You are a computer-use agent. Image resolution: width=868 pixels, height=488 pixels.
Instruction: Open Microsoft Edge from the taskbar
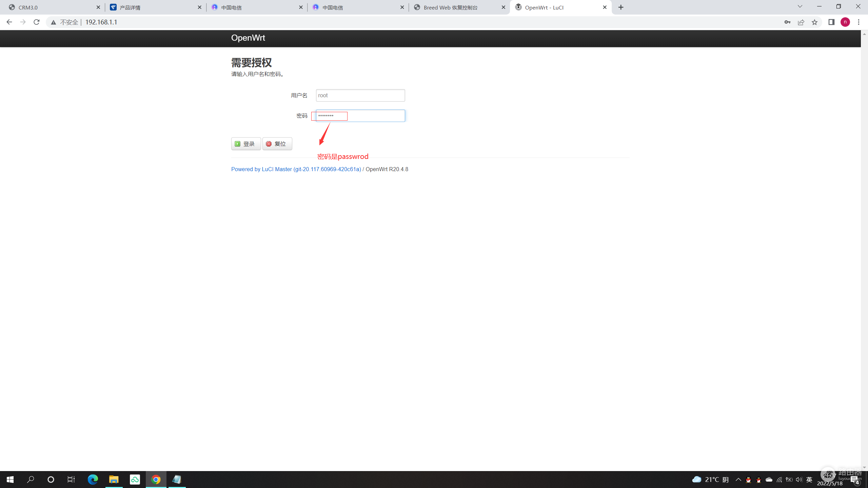click(x=93, y=479)
